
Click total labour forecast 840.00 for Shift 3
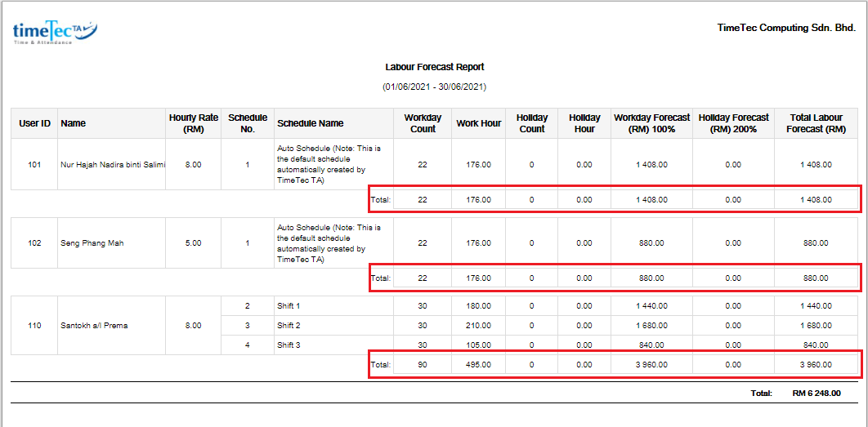click(816, 345)
